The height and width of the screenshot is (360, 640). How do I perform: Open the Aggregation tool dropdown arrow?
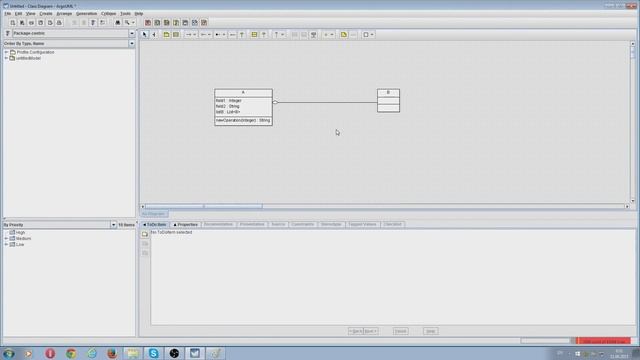(x=209, y=35)
